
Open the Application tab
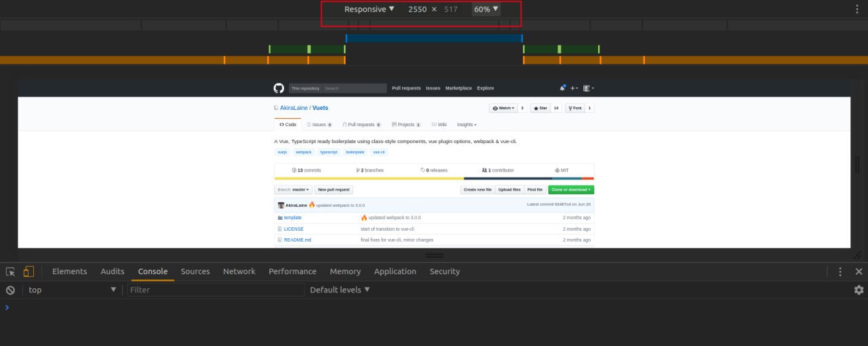tap(395, 271)
